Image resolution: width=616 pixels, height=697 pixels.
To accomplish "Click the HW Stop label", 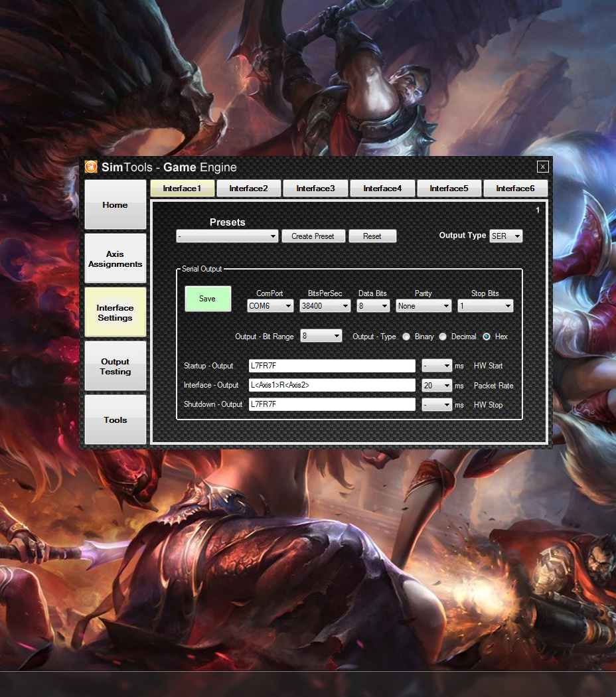I will coord(488,405).
